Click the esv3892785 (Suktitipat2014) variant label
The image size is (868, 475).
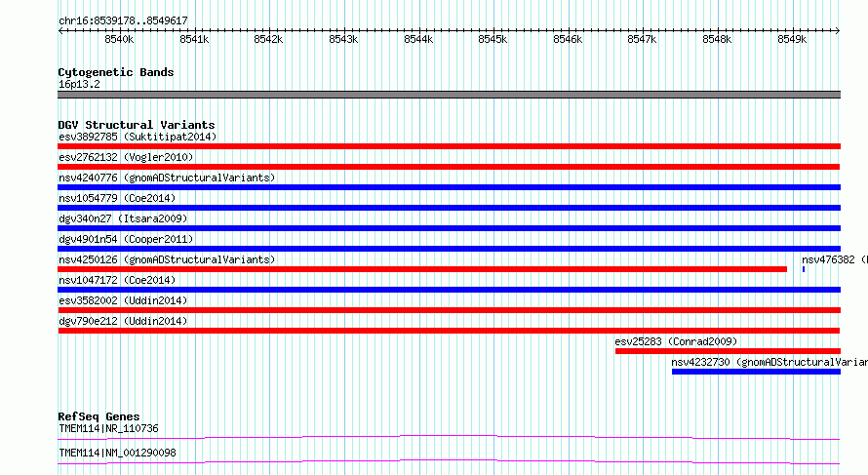point(138,137)
